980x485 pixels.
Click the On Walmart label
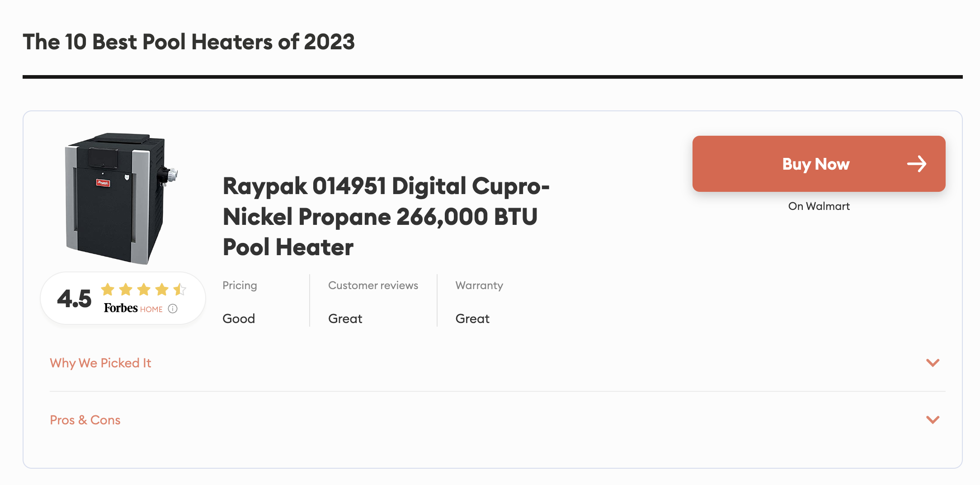819,206
